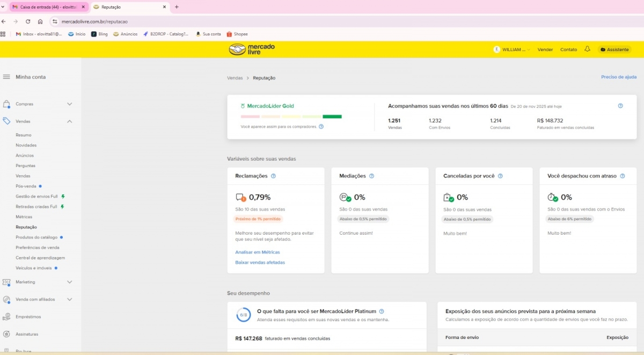Expand the Compras section chevron
This screenshot has height=355, width=644.
(69, 104)
